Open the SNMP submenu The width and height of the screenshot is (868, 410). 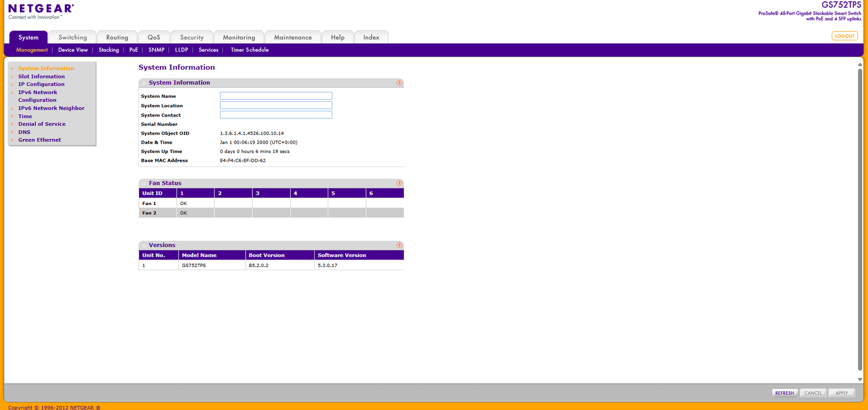click(x=156, y=50)
